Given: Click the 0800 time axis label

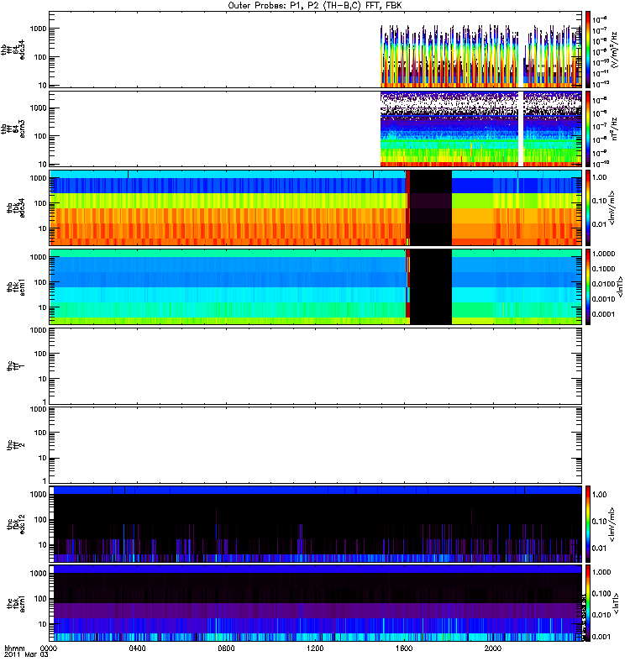Looking at the screenshot, I should [x=226, y=648].
